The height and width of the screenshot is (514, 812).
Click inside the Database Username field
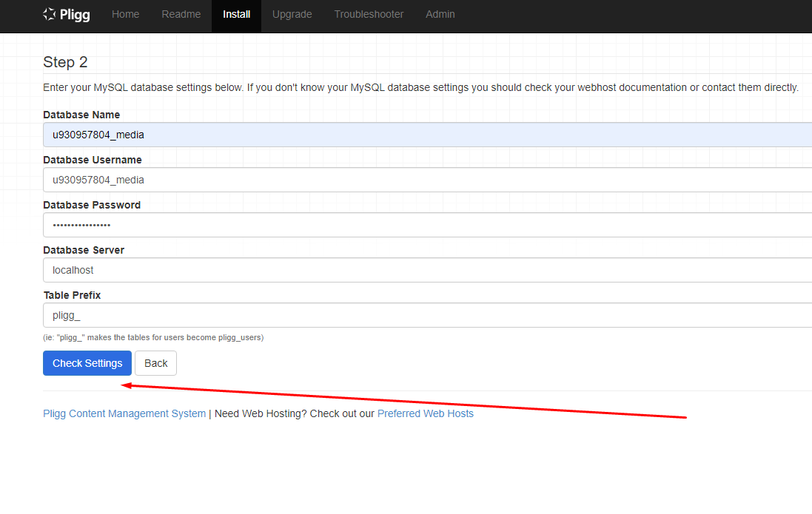point(296,179)
